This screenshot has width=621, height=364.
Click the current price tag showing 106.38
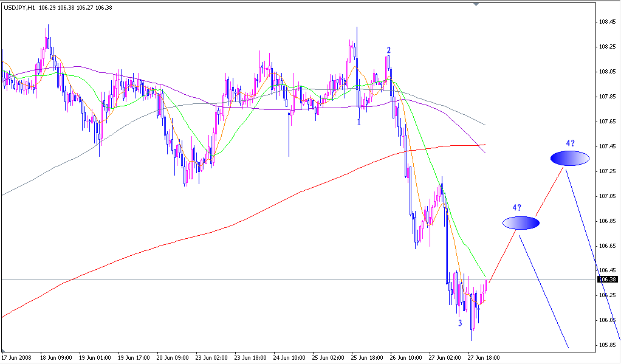(x=608, y=278)
